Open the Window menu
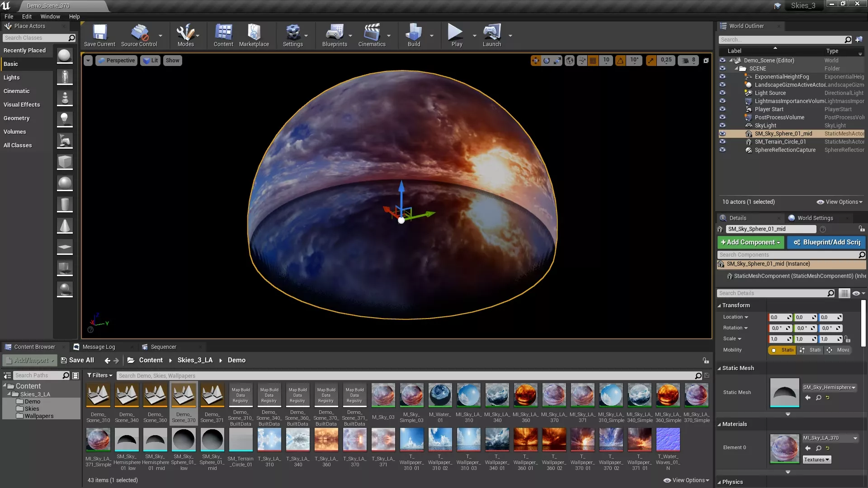This screenshot has width=868, height=488. tap(50, 16)
